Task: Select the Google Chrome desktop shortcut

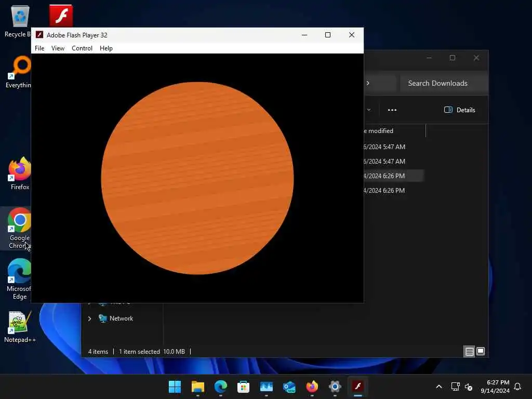Action: 19,228
